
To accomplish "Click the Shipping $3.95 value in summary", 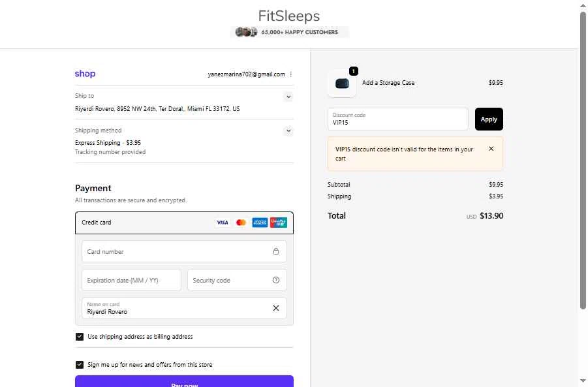I will click(496, 196).
